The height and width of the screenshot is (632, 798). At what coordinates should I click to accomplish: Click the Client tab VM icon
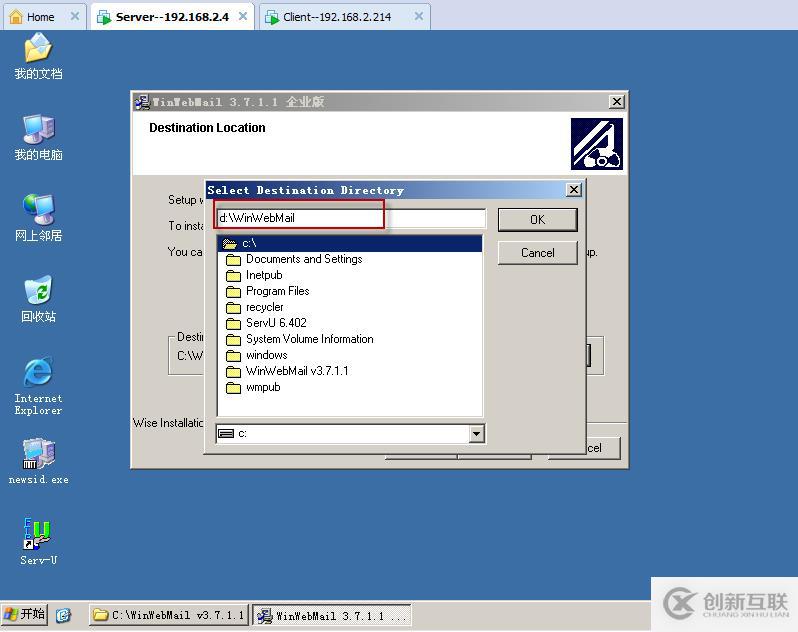coord(272,17)
